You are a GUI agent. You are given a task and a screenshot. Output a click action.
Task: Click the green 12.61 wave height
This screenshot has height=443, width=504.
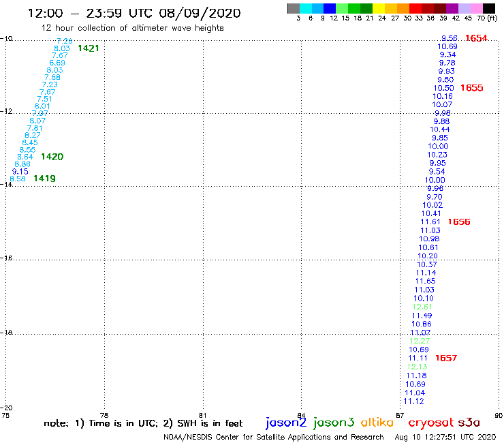[x=422, y=307]
